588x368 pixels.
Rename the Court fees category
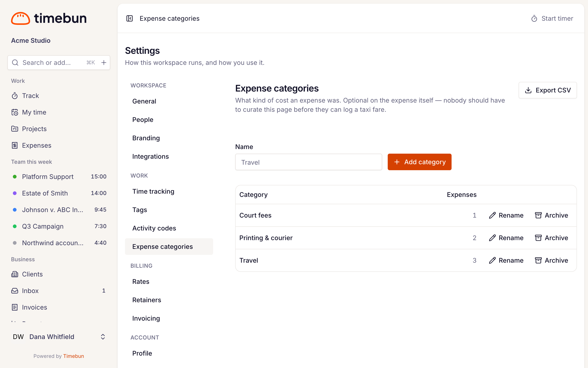coord(506,216)
